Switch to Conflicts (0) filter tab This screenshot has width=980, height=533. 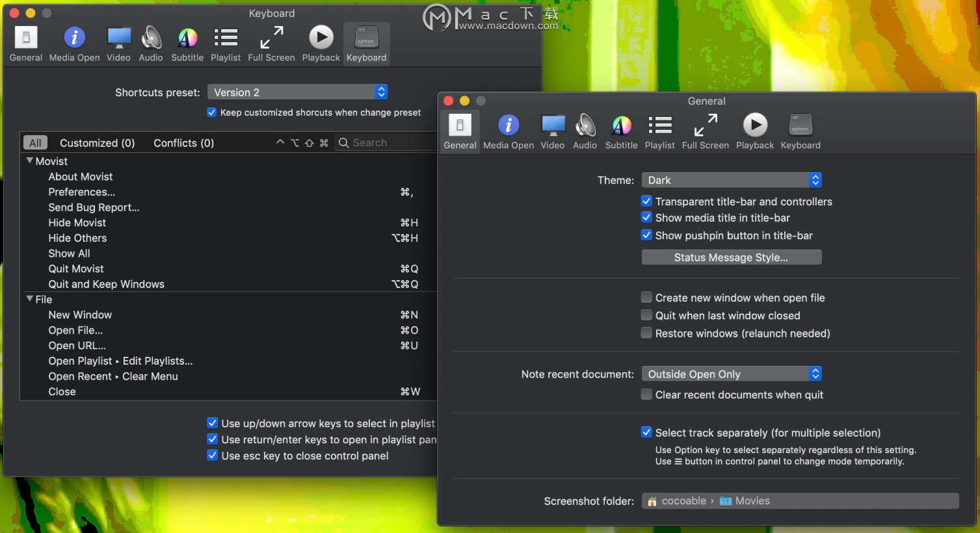coord(183,143)
